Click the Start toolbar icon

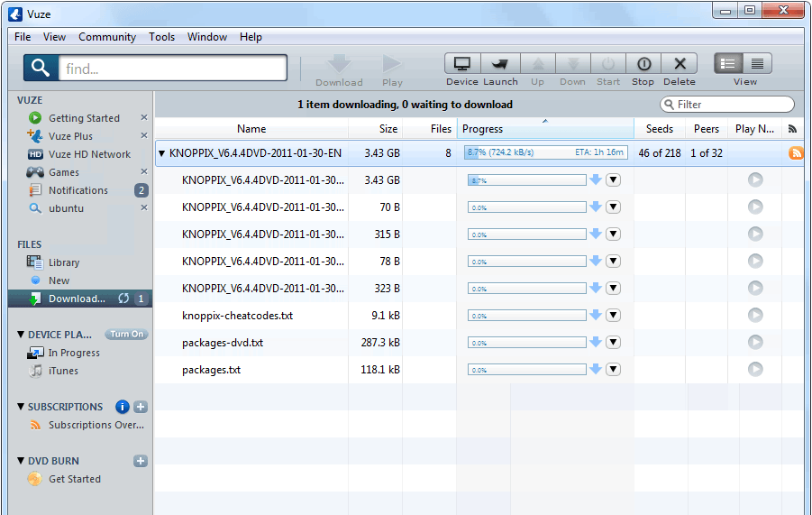[608, 64]
